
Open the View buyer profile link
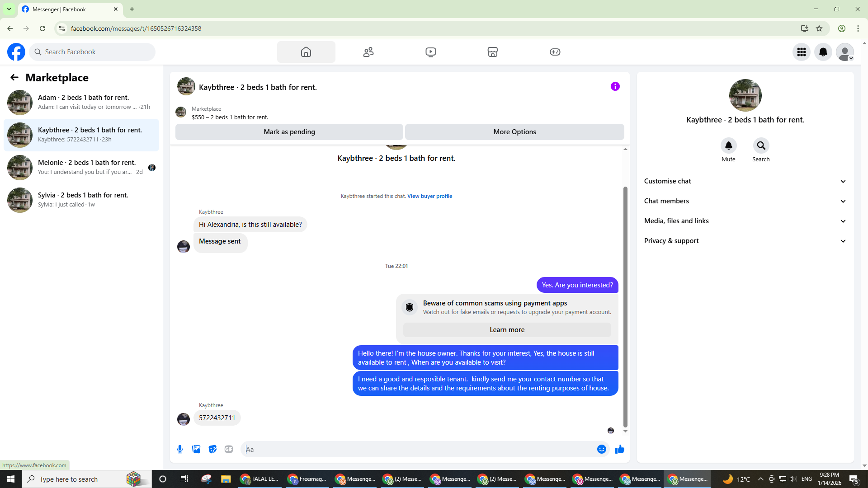[429, 196]
